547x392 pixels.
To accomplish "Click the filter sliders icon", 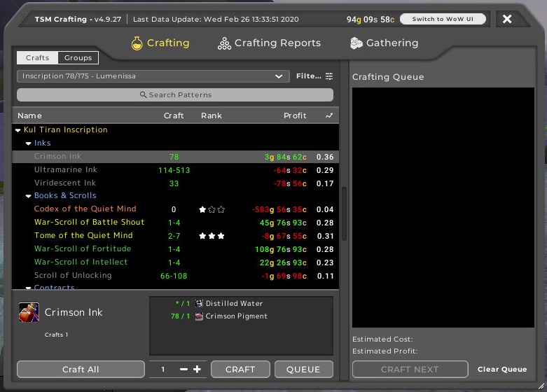I will [329, 76].
